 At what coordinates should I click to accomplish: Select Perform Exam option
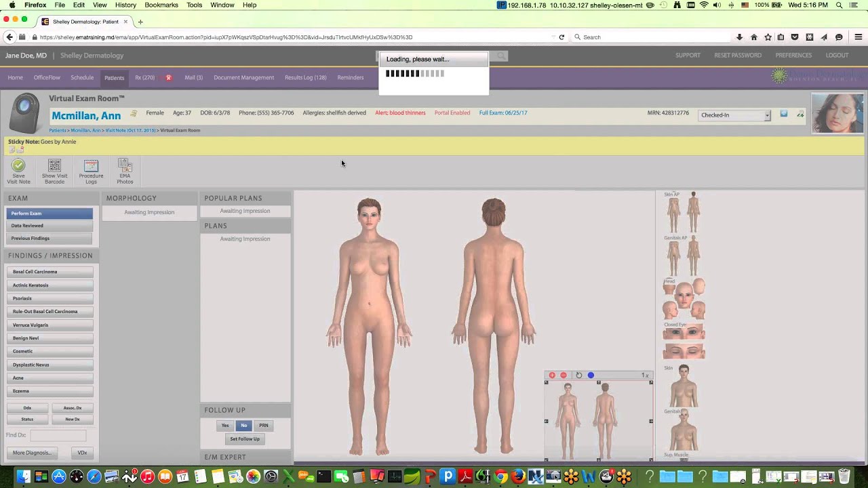(50, 213)
